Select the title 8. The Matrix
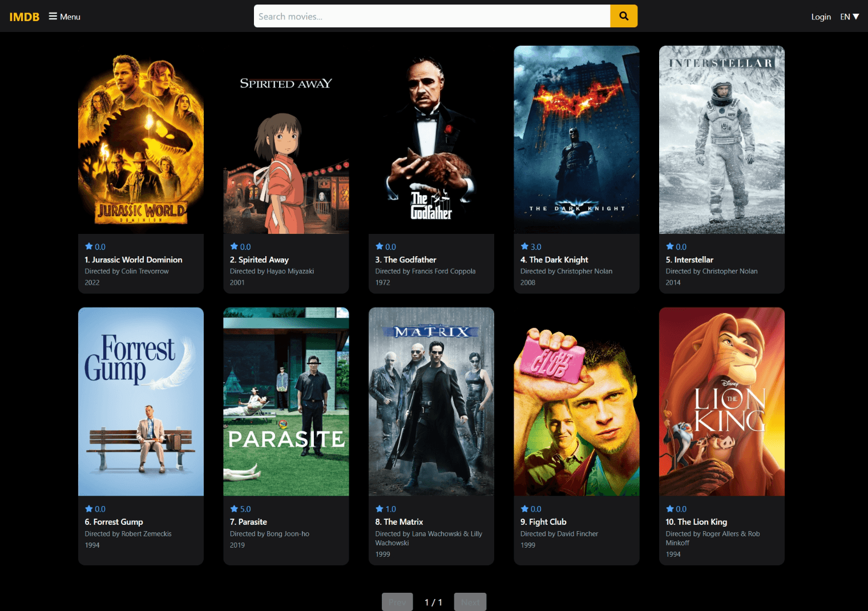 (399, 522)
